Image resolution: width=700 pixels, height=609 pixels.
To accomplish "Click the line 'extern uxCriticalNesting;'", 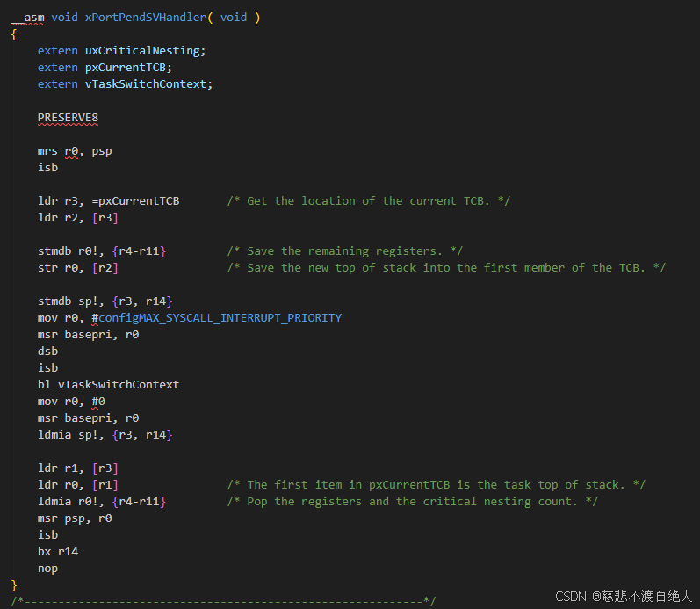I will tap(121, 51).
